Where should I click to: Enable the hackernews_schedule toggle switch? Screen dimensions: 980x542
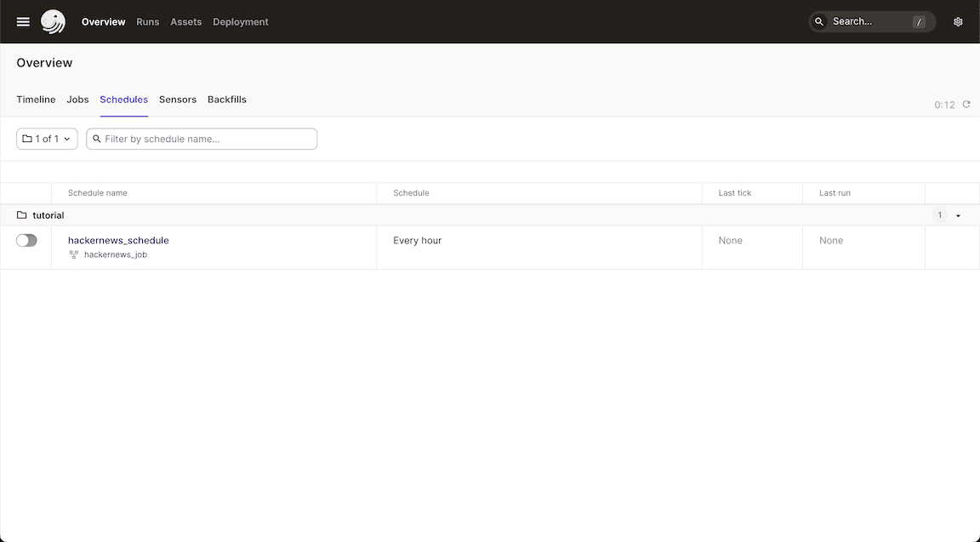click(x=26, y=240)
